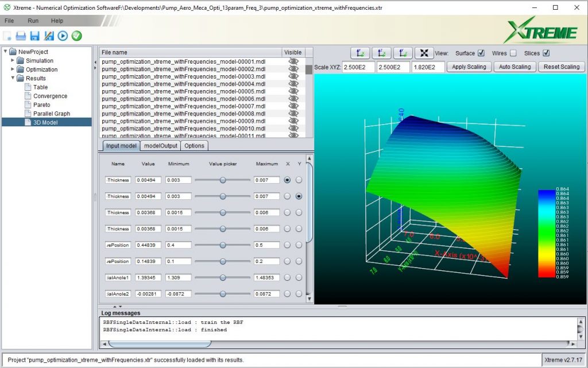Toggle visibility eye for model-00003.mdl
The height and width of the screenshot is (368, 588).
point(293,76)
